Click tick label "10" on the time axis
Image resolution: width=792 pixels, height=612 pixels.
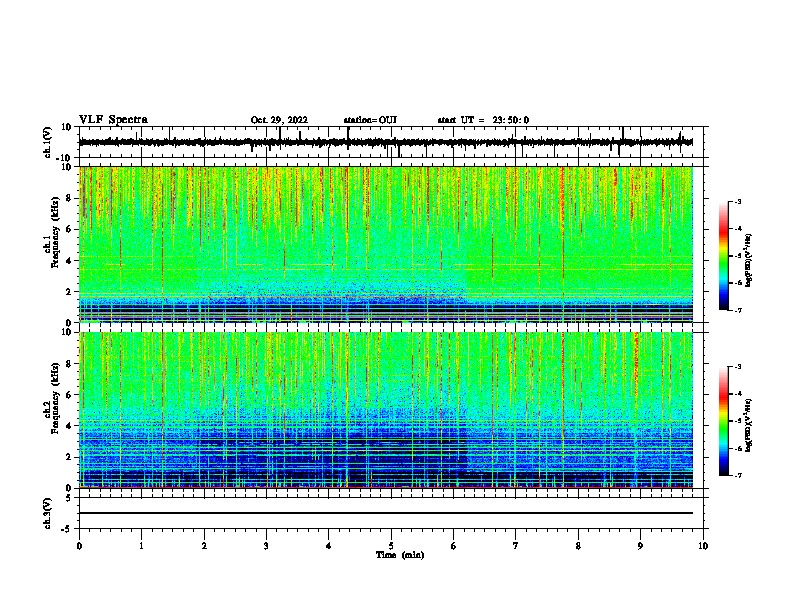click(x=703, y=546)
